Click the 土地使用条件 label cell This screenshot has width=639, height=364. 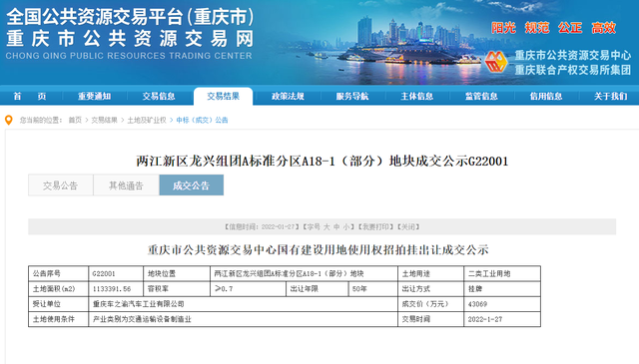[x=58, y=319]
